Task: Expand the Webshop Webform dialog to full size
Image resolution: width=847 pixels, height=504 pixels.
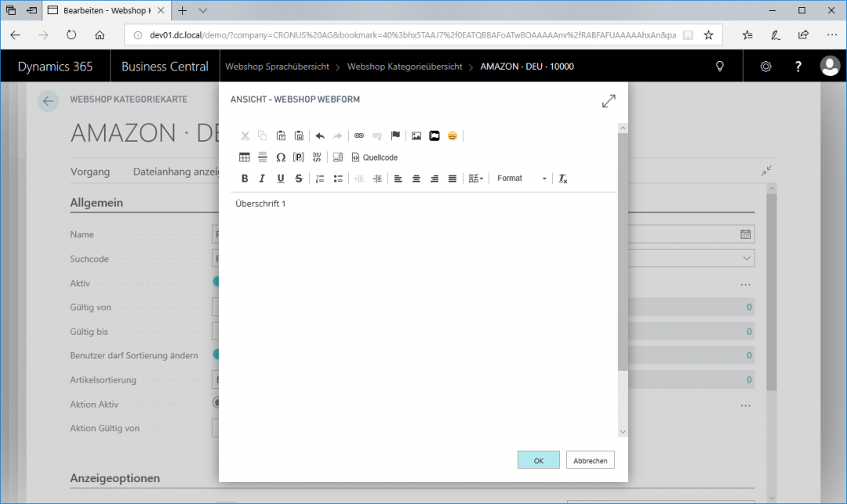Action: [x=609, y=101]
